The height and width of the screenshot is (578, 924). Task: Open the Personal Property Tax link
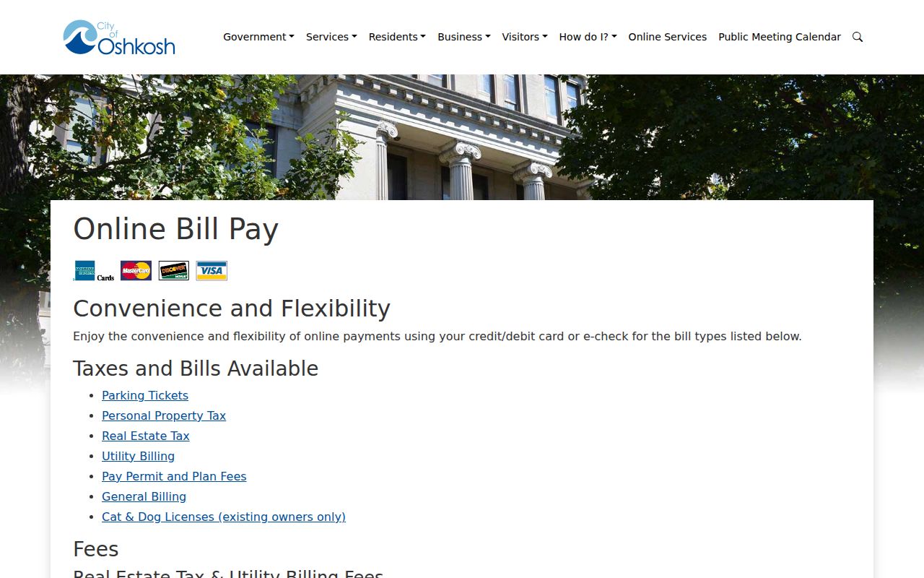click(x=164, y=415)
